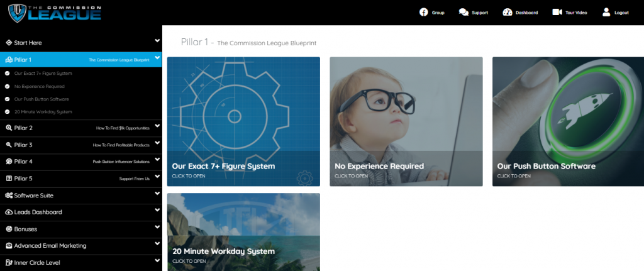The height and width of the screenshot is (271, 644).
Task: Expand the Pillar 5 chevron
Action: 157,177
